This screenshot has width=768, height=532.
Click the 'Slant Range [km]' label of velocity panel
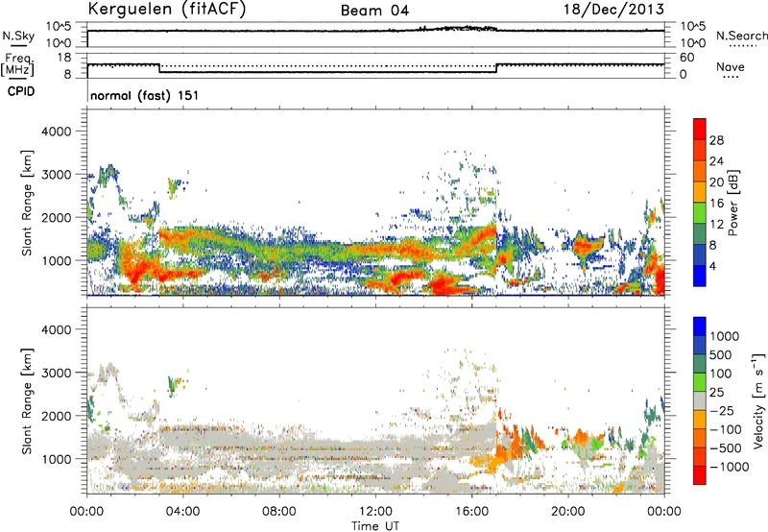point(27,400)
